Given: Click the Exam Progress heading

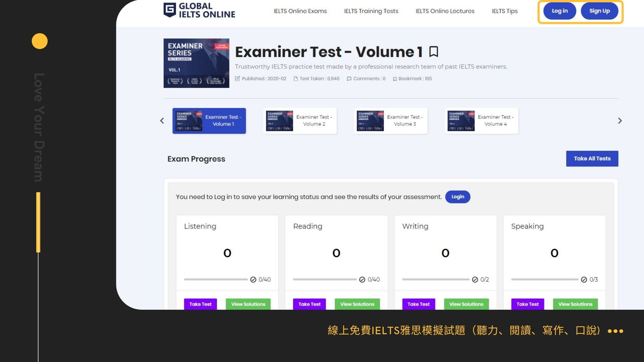Looking at the screenshot, I should [196, 159].
